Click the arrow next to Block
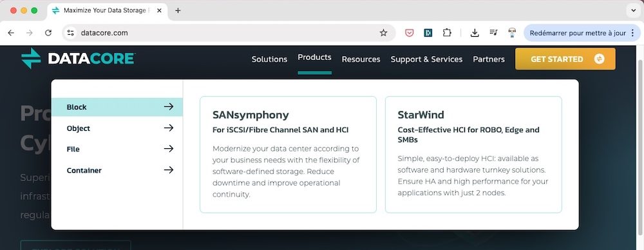The image size is (644, 250). (168, 107)
